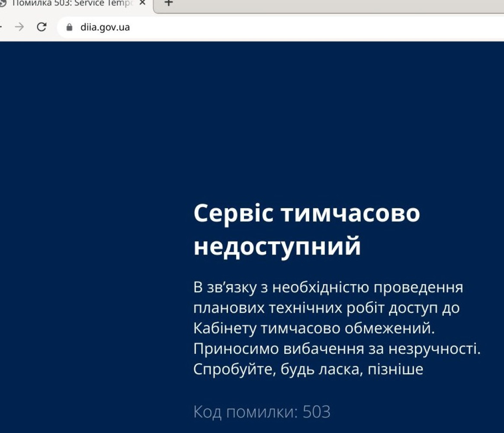Screen dimensions: 504x433
Task: Click empty address bar space right of URL
Action: (x=303, y=27)
